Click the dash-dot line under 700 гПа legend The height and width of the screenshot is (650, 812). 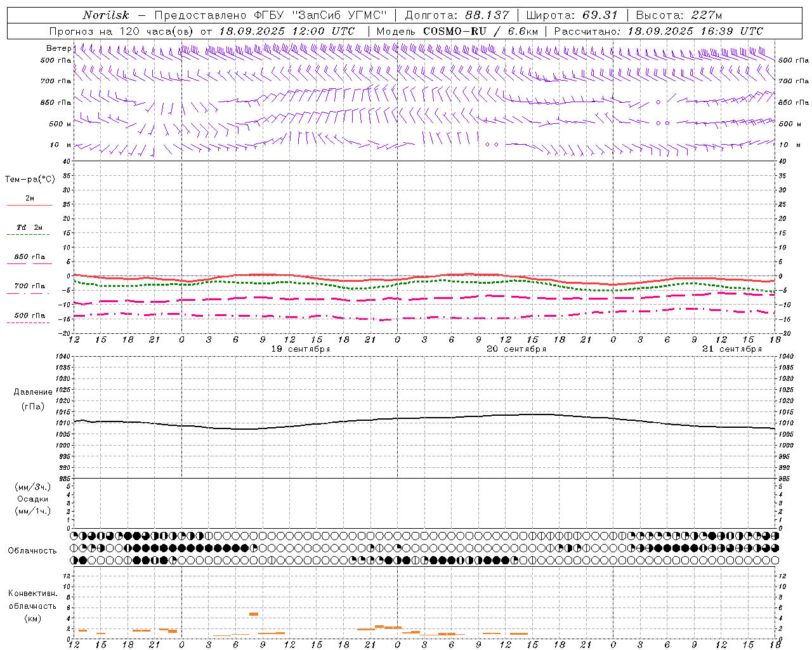(x=29, y=293)
